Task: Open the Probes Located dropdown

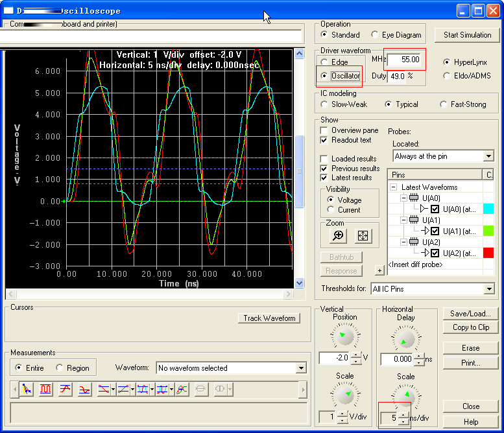Action: point(488,156)
